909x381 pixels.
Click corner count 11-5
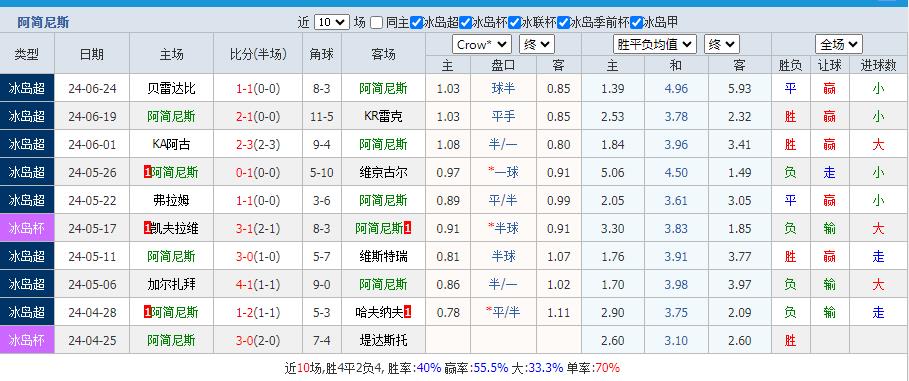pyautogui.click(x=322, y=117)
